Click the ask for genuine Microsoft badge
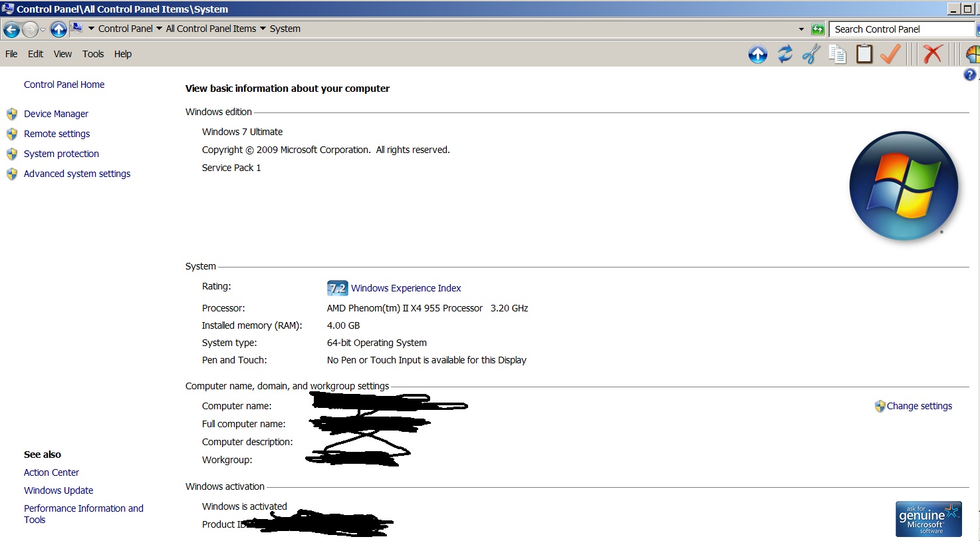 pyautogui.click(x=928, y=519)
